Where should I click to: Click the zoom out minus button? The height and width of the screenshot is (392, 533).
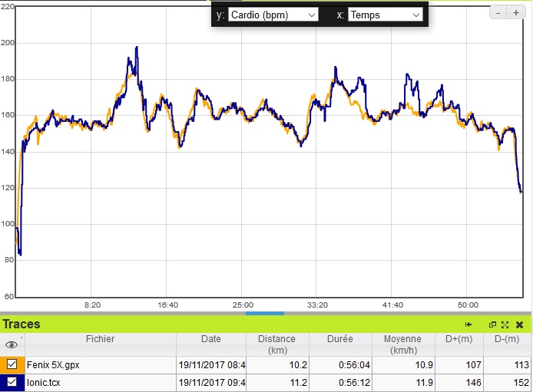coord(499,13)
